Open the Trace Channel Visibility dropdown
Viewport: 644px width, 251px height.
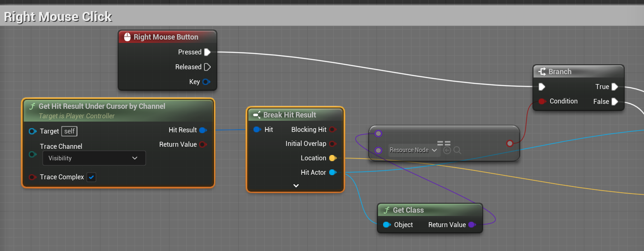94,158
